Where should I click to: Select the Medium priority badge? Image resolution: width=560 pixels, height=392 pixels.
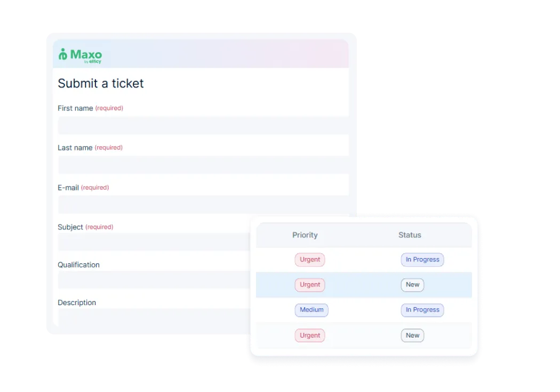coord(311,310)
